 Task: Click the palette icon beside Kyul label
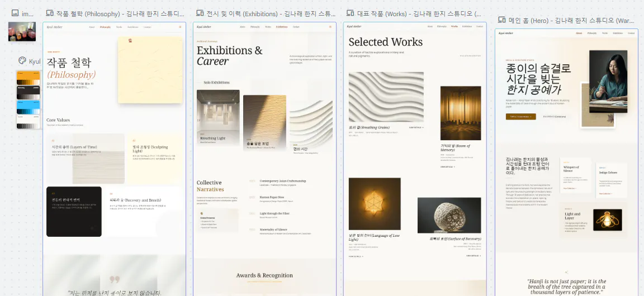(22, 61)
